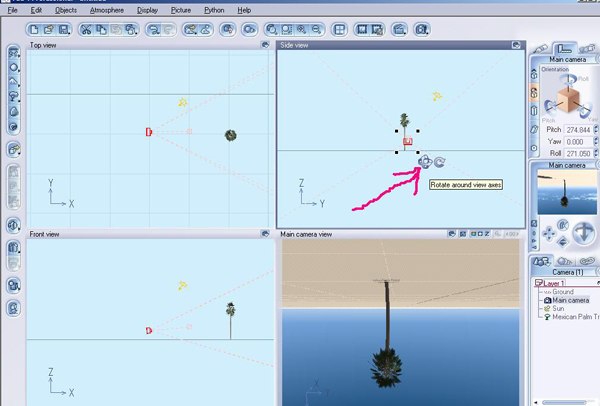Select the position mode icon in numerics sidebar

coord(534,75)
